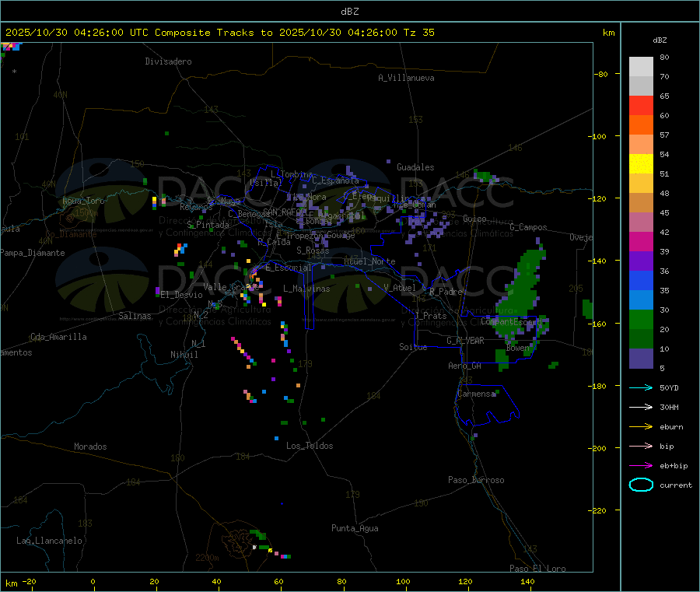Click the G_ALVEAR map label

[x=465, y=341]
